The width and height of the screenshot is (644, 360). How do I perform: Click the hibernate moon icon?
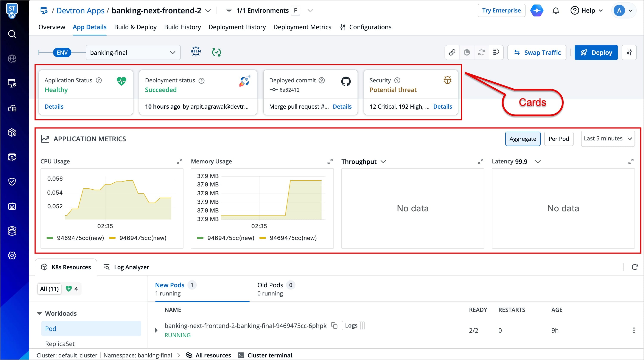(467, 52)
